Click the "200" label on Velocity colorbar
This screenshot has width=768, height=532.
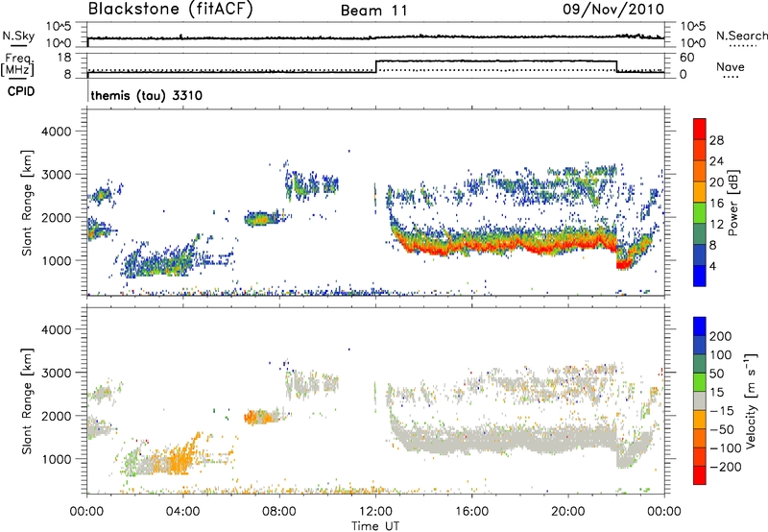(721, 336)
